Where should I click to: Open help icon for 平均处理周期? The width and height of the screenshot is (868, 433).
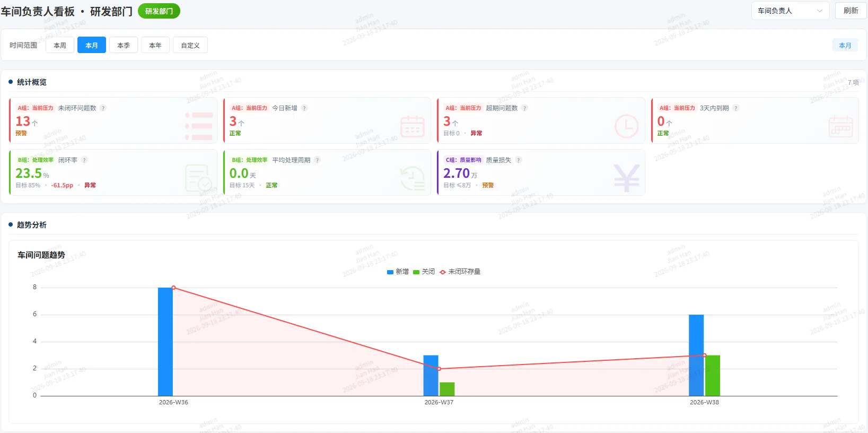317,160
